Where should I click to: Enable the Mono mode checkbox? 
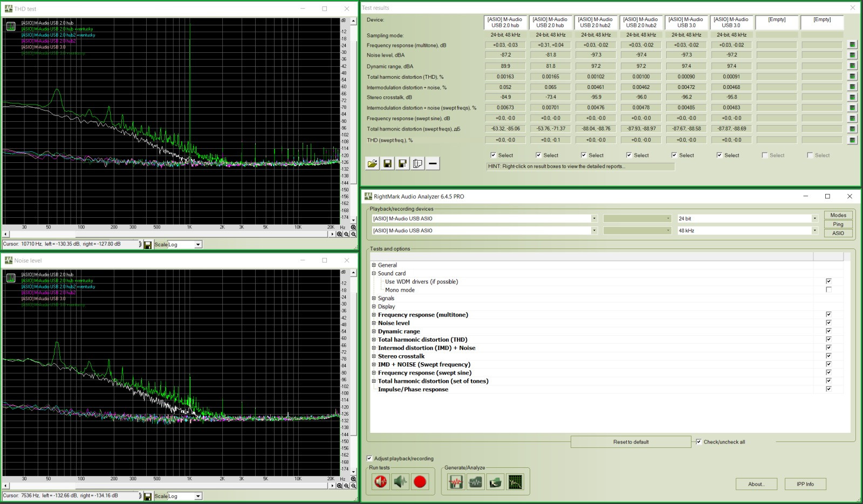pyautogui.click(x=828, y=290)
